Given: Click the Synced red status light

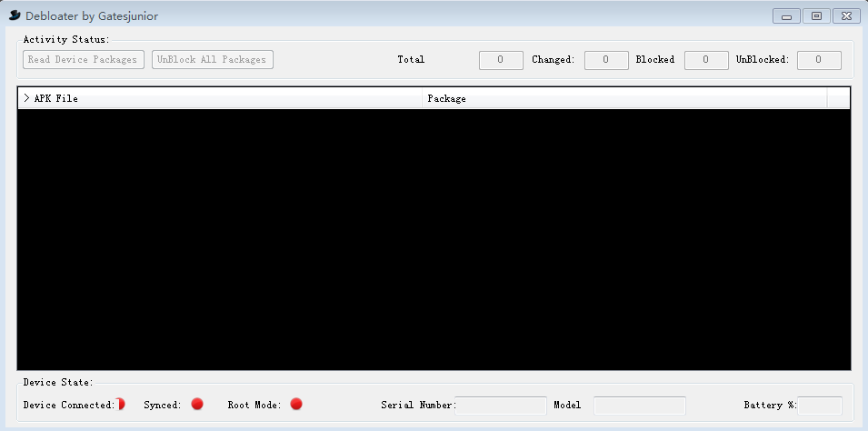Looking at the screenshot, I should [197, 405].
